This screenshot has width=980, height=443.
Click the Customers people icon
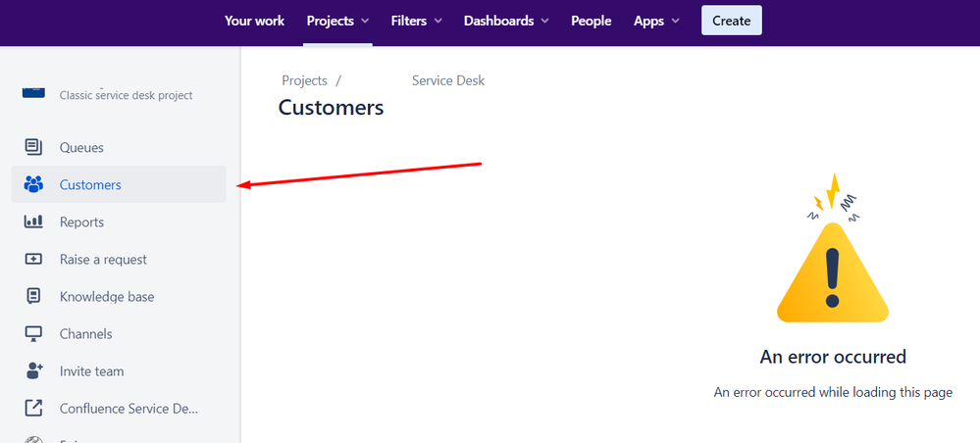33,184
